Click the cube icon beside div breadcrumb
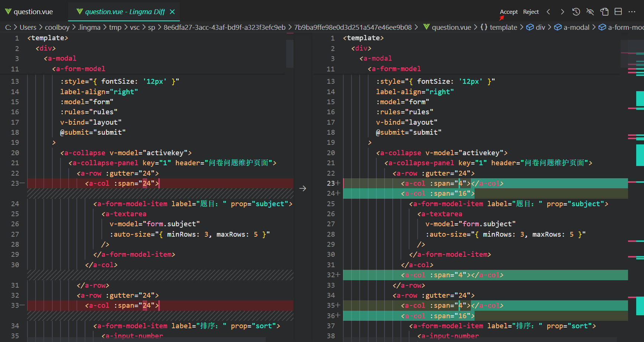This screenshot has height=342, width=644. [x=530, y=27]
